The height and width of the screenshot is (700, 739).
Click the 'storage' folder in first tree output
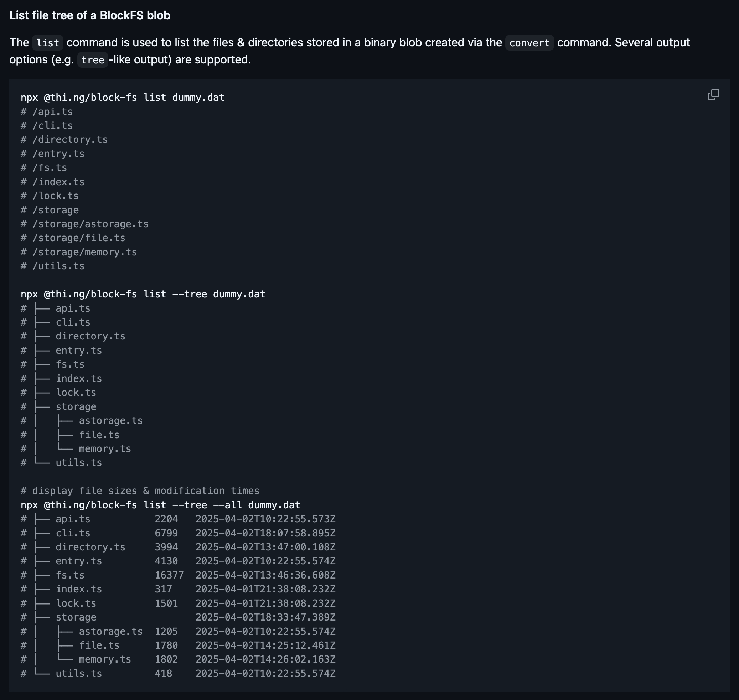(76, 407)
